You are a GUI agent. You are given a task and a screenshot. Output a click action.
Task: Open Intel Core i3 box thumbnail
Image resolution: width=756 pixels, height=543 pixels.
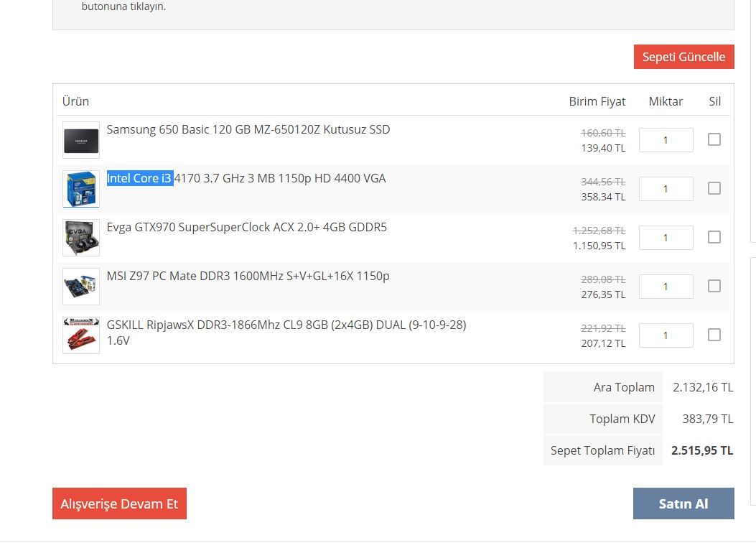point(81,189)
